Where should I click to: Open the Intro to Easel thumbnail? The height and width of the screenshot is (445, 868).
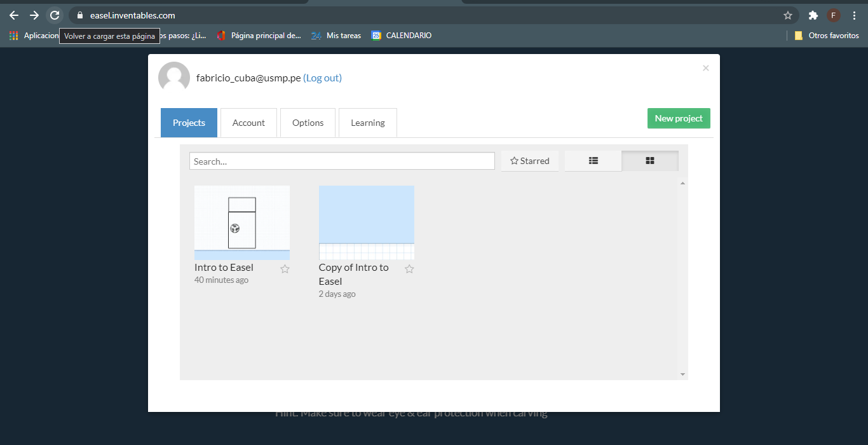[x=242, y=222]
